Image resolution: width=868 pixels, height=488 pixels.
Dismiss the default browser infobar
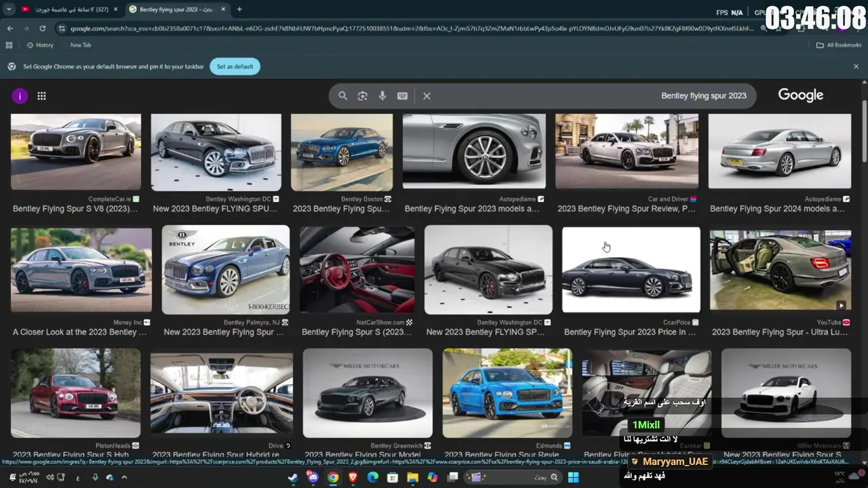tap(856, 66)
